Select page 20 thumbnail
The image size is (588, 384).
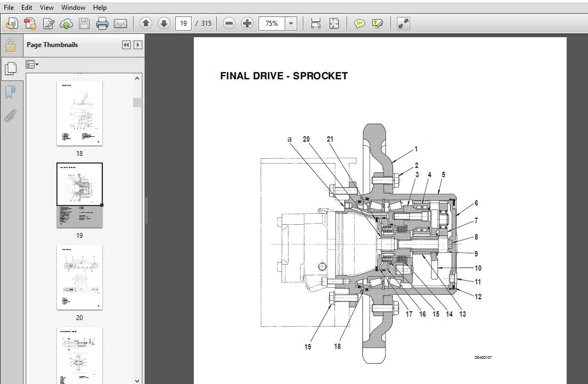coord(79,277)
